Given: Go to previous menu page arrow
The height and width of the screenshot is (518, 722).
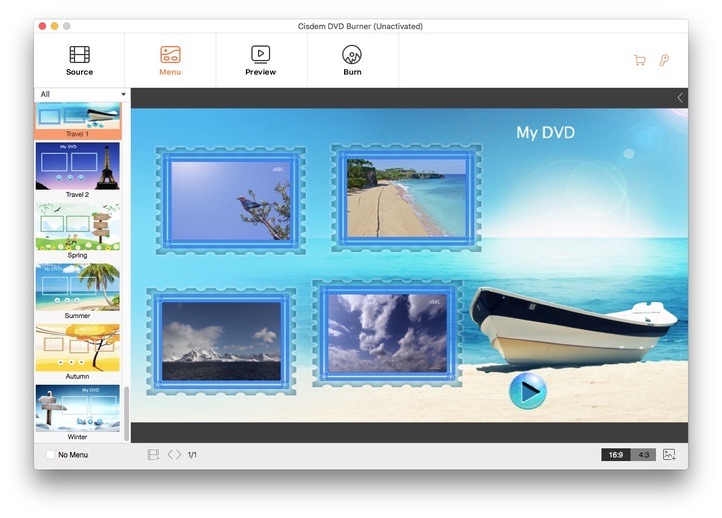Looking at the screenshot, I should pyautogui.click(x=170, y=455).
